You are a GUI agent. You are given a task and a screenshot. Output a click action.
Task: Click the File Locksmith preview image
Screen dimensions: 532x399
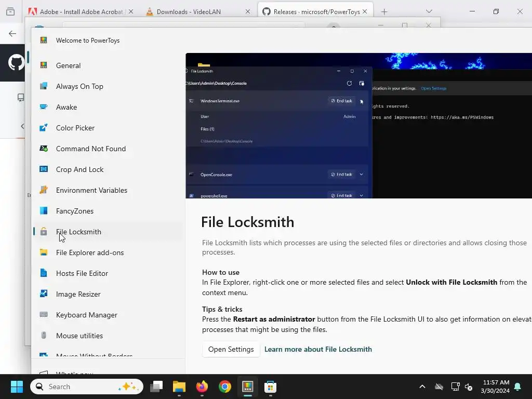(x=358, y=126)
